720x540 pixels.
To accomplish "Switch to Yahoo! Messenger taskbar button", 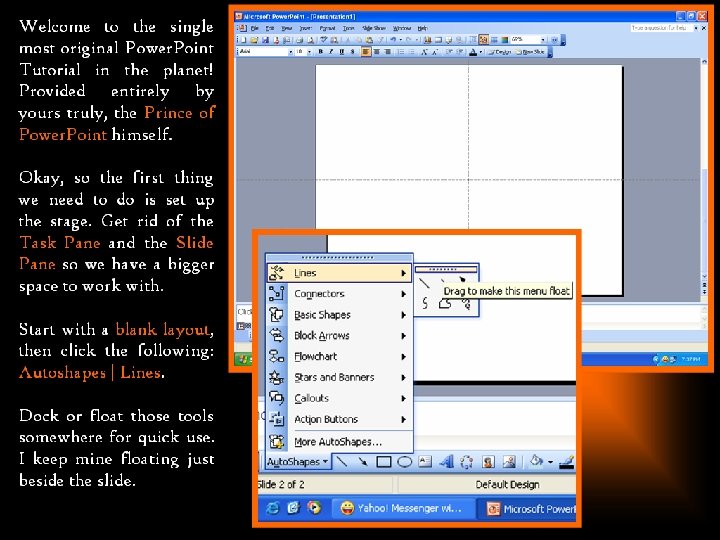I will tap(402, 508).
